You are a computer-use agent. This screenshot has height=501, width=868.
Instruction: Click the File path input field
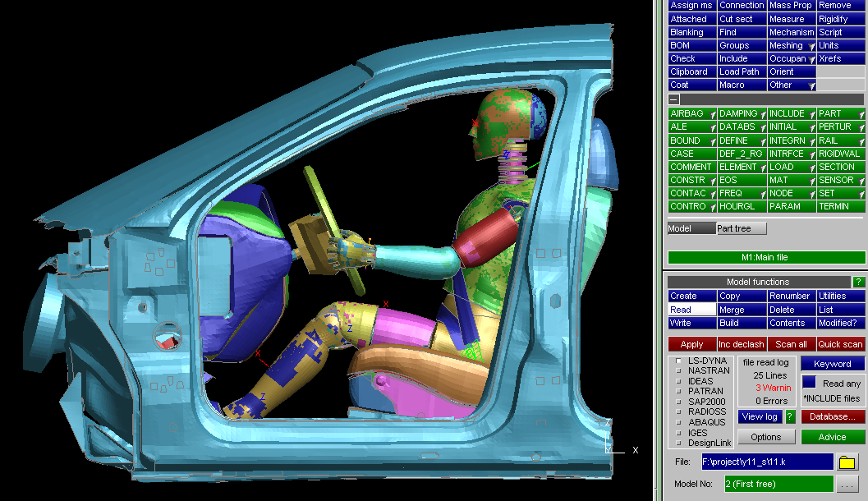click(x=767, y=462)
